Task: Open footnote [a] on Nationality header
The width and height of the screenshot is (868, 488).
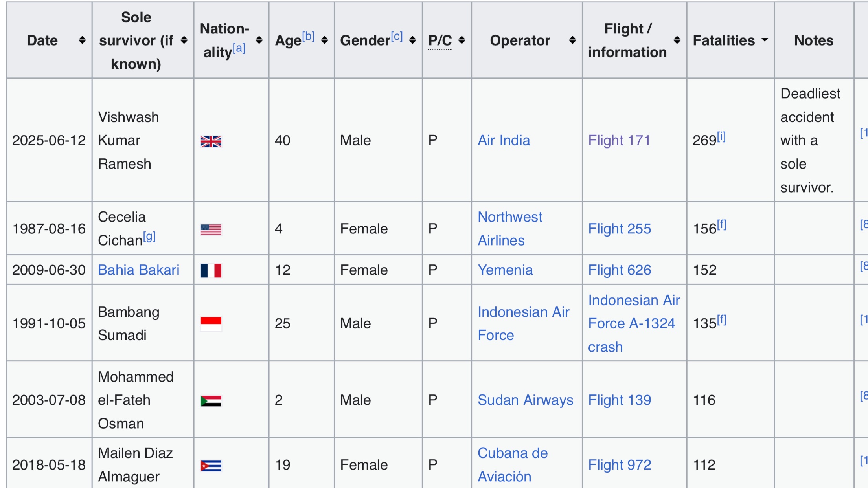Action: coord(239,48)
